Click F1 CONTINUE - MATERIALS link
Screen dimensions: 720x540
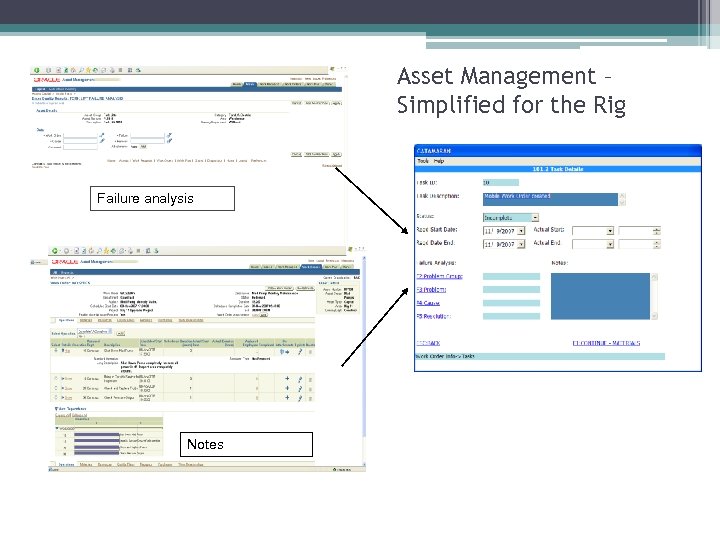click(x=606, y=343)
